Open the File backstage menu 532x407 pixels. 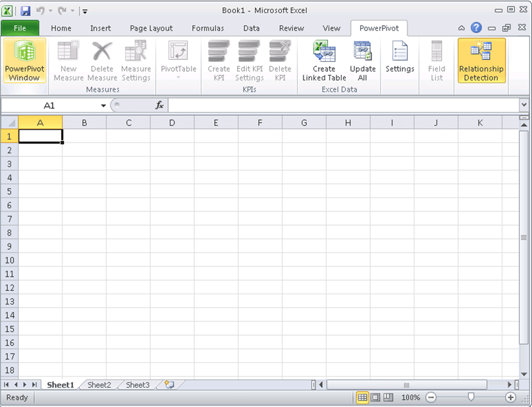[20, 28]
